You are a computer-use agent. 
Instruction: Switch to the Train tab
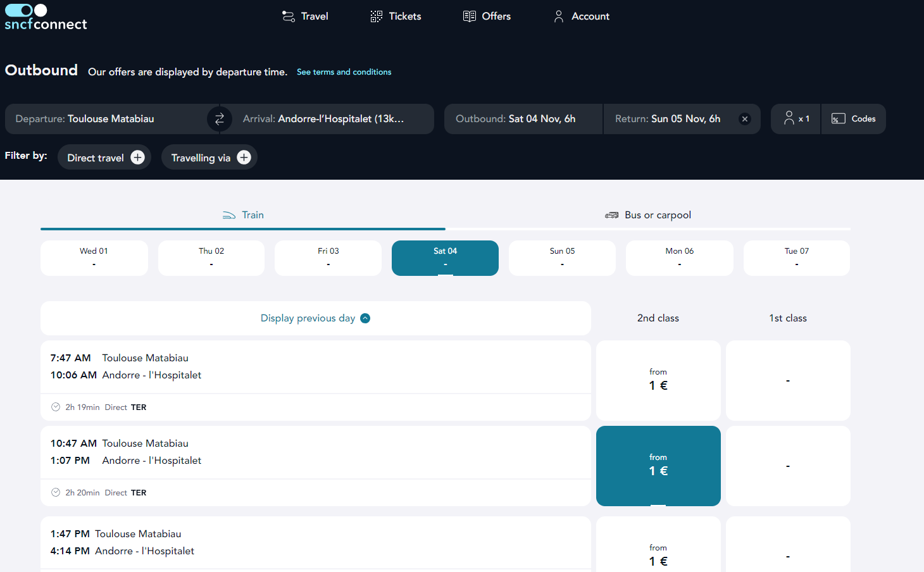[243, 215]
